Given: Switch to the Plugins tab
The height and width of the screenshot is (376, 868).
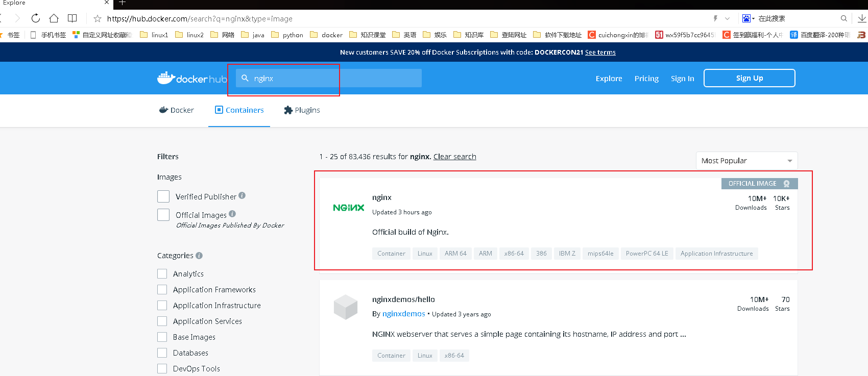Looking at the screenshot, I should 302,110.
